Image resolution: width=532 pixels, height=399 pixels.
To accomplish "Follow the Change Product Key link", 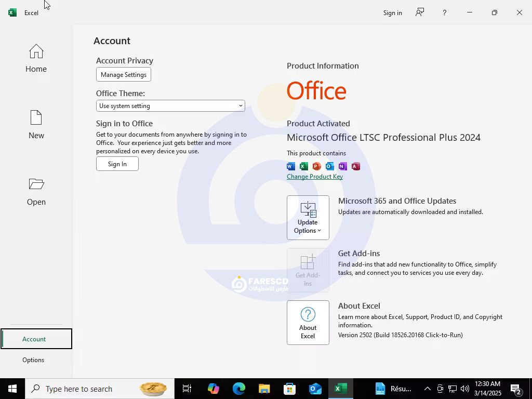I will tap(314, 177).
